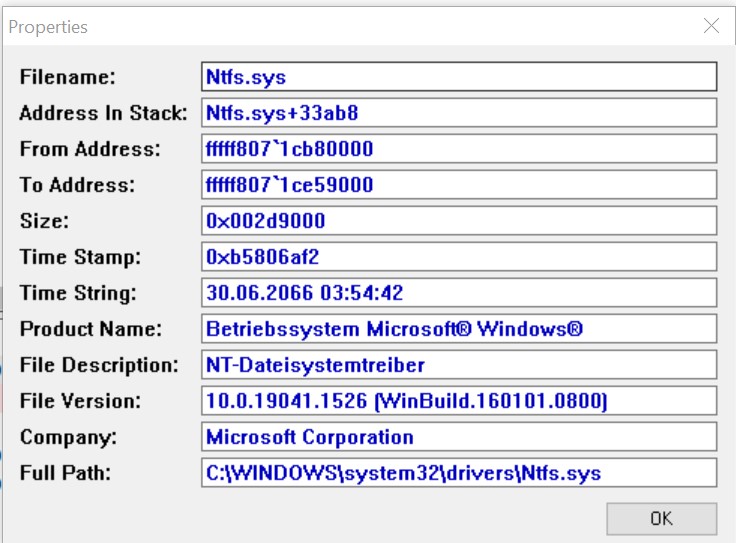The image size is (736, 543).
Task: Click the "Time String:" label
Action: (x=78, y=293)
